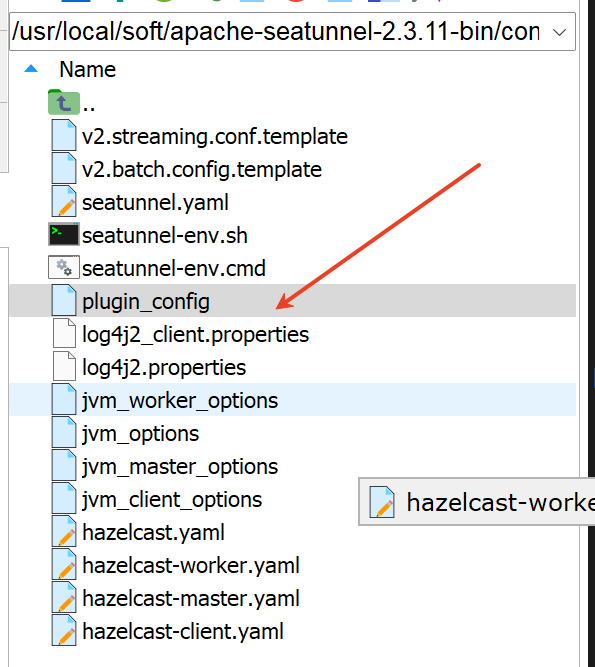Image resolution: width=595 pixels, height=667 pixels.
Task: Click the jvm_client_options file icon
Action: coord(64,498)
